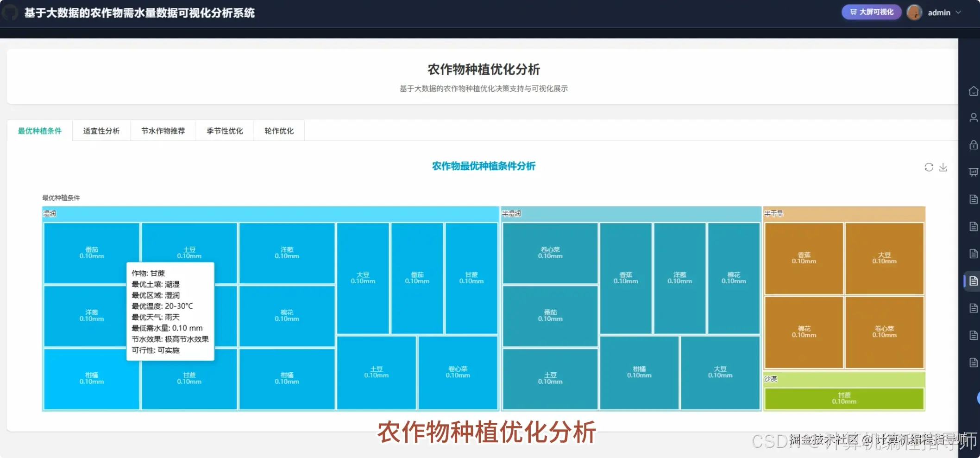The width and height of the screenshot is (980, 458).
Task: Select the 大豆 block in 湿润 group
Action: 363,278
